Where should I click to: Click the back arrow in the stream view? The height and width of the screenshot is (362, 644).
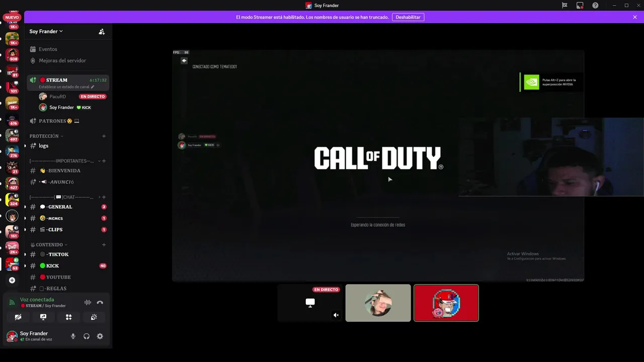[x=184, y=60]
